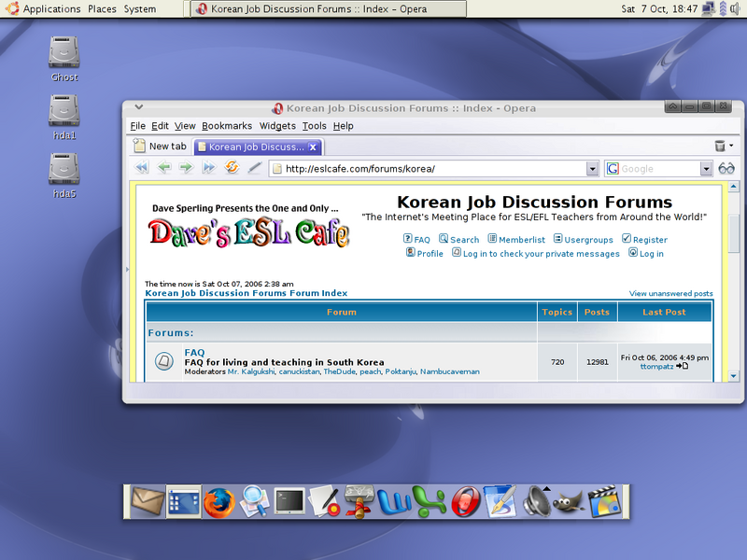Open the hda5 drive icon

[x=63, y=175]
